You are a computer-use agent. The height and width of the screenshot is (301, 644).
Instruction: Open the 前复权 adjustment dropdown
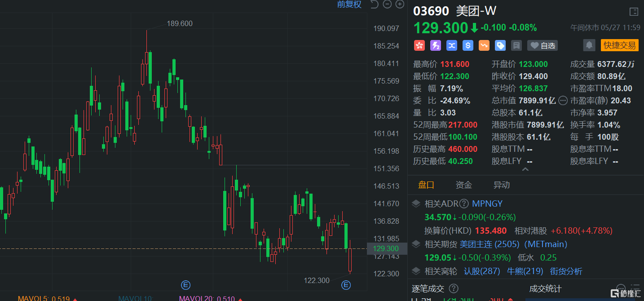point(349,4)
